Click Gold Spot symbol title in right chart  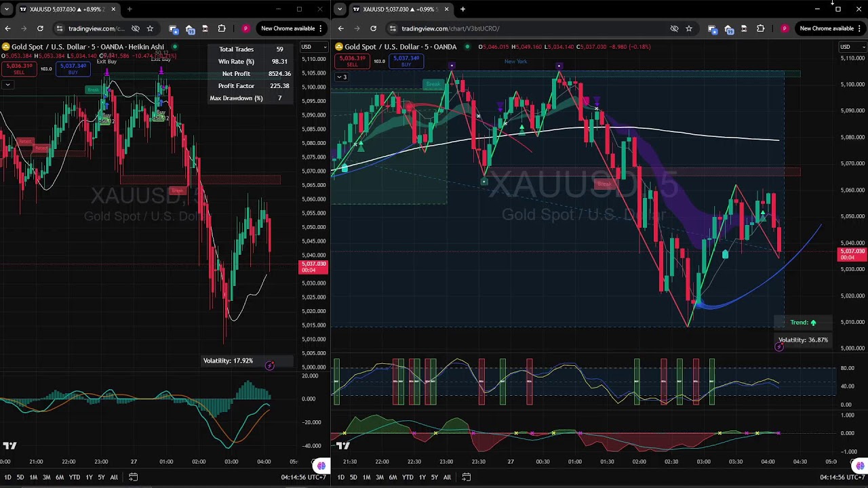[400, 47]
